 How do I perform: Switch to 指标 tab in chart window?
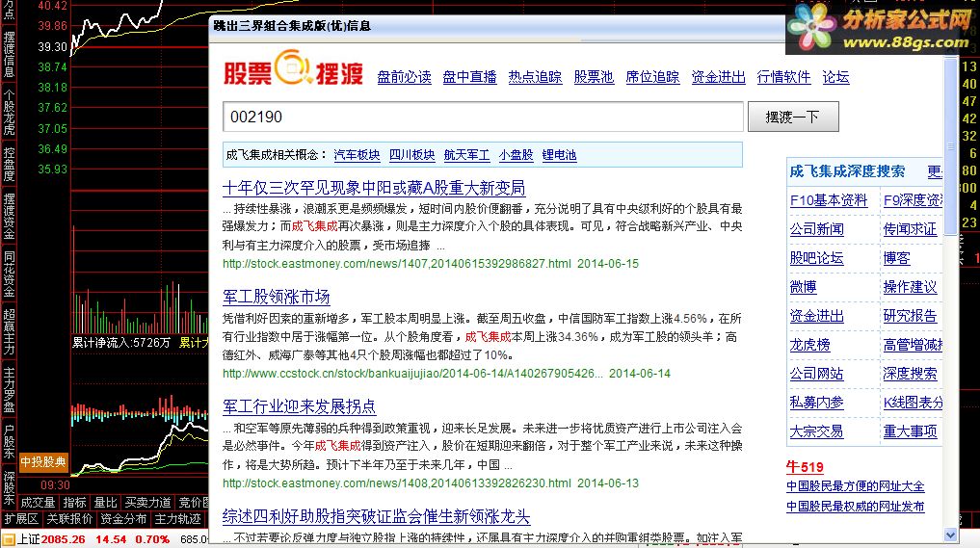(x=74, y=503)
